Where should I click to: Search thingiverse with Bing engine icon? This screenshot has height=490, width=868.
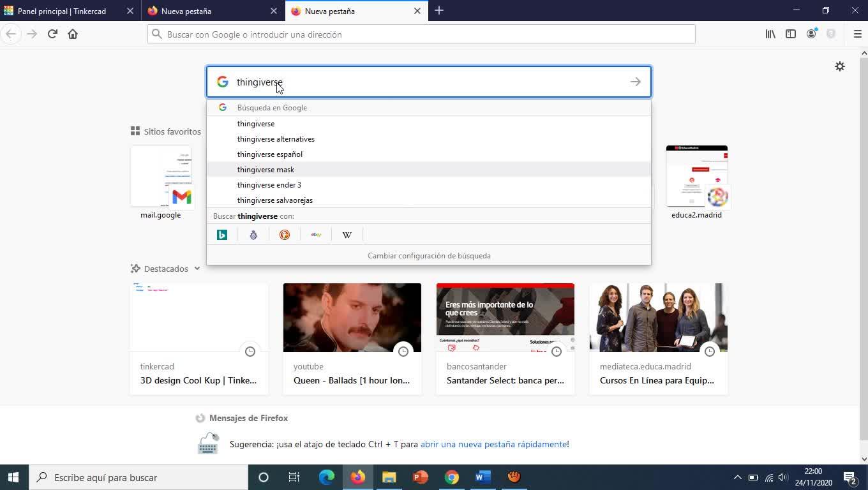(222, 235)
